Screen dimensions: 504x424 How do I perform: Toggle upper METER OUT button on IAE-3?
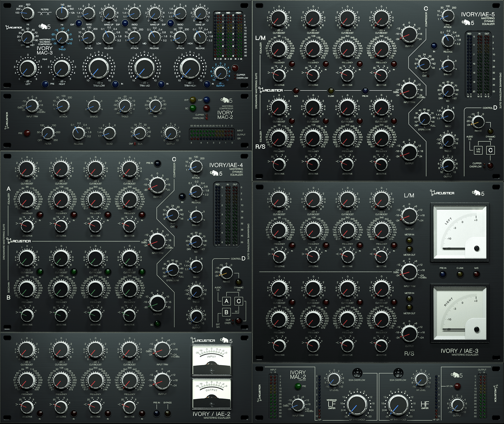(x=409, y=249)
